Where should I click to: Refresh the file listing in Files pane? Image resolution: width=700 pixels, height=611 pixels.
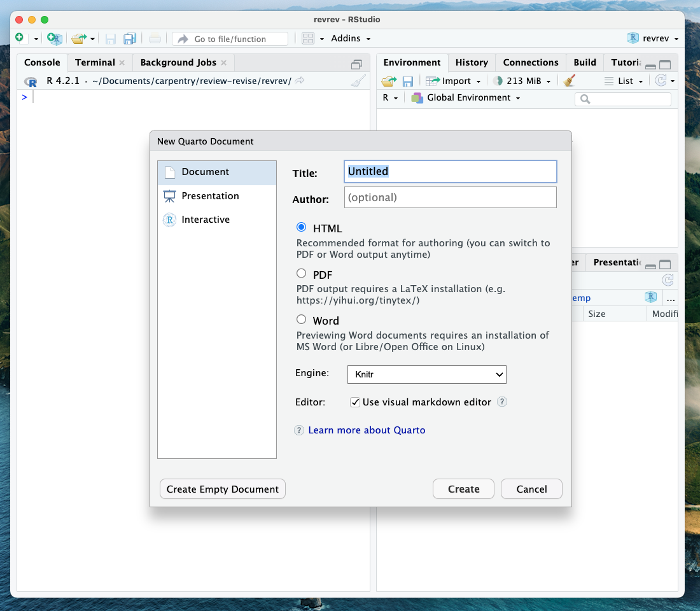point(668,280)
